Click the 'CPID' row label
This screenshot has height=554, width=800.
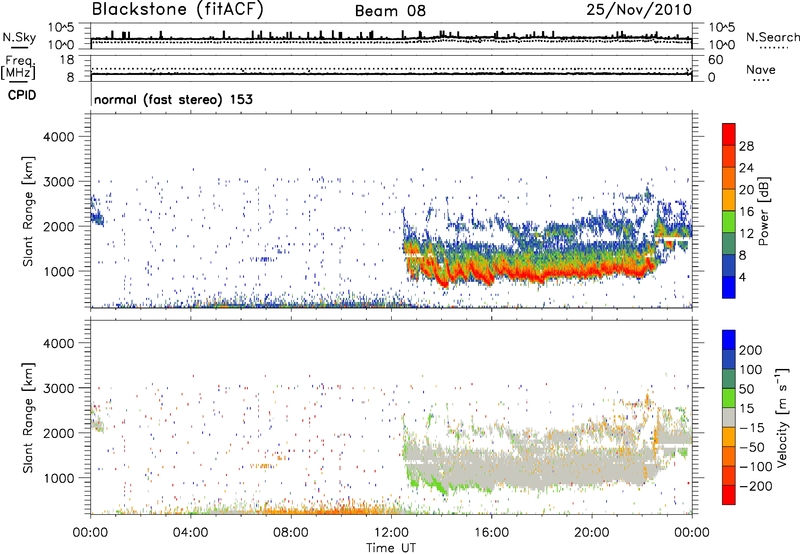click(x=22, y=95)
